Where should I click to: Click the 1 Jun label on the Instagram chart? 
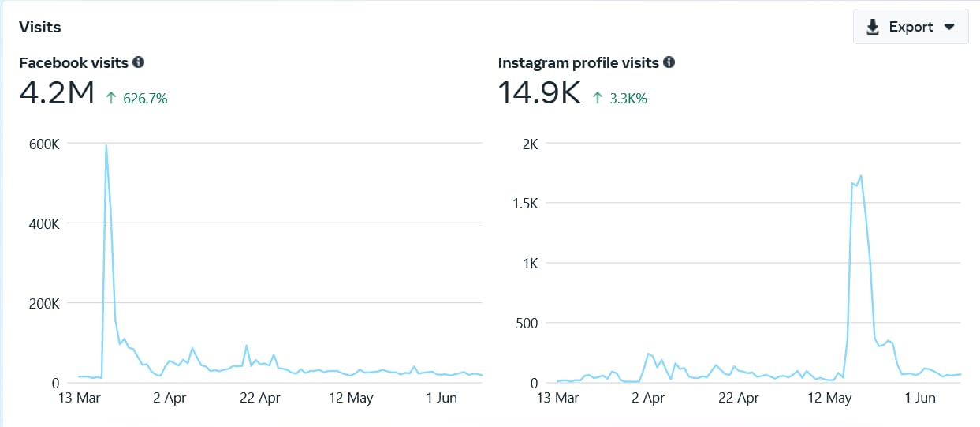coord(920,399)
